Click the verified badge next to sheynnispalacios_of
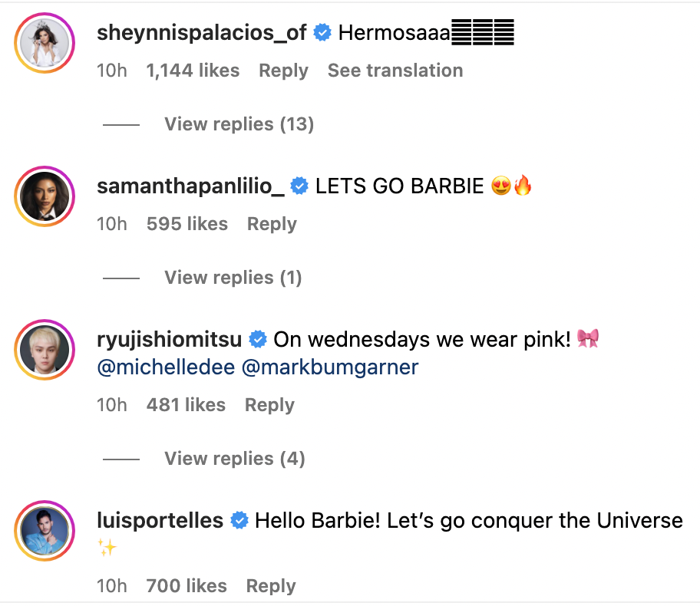700x606 pixels. point(322,32)
